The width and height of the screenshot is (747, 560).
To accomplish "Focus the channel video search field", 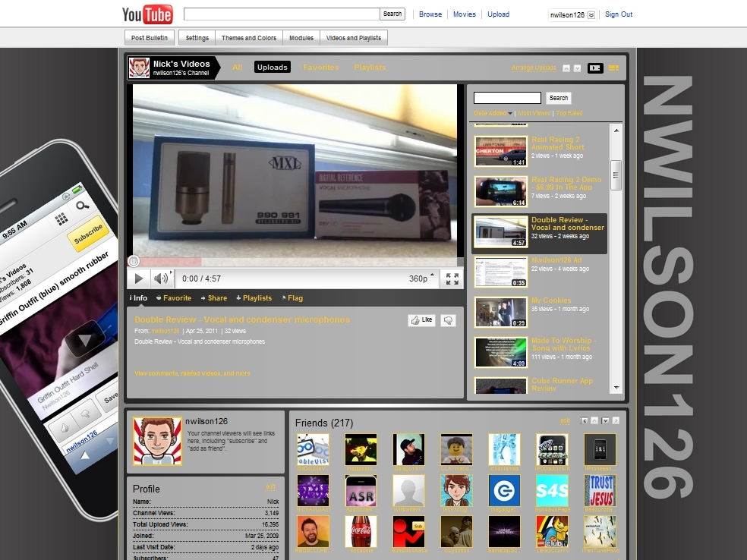I will [x=507, y=98].
